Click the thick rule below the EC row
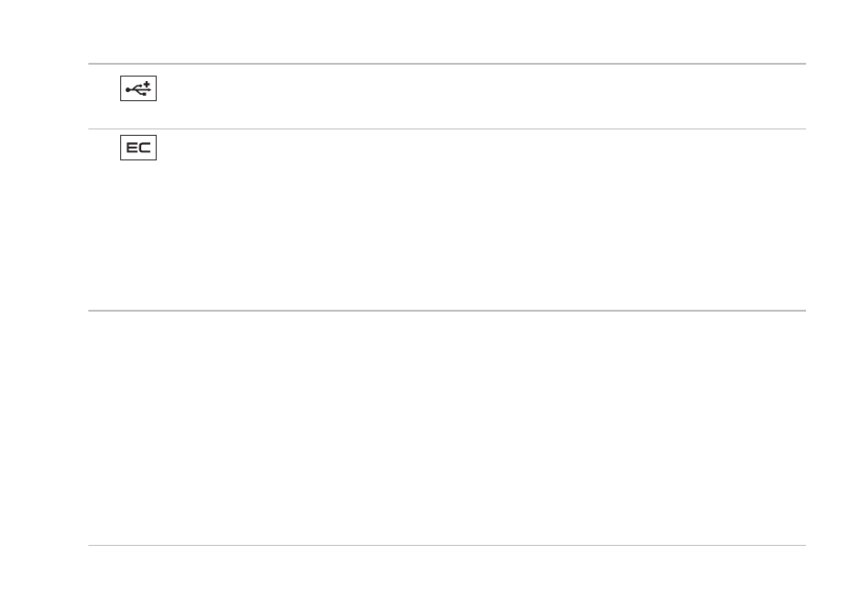The image size is (868, 616). [x=446, y=311]
